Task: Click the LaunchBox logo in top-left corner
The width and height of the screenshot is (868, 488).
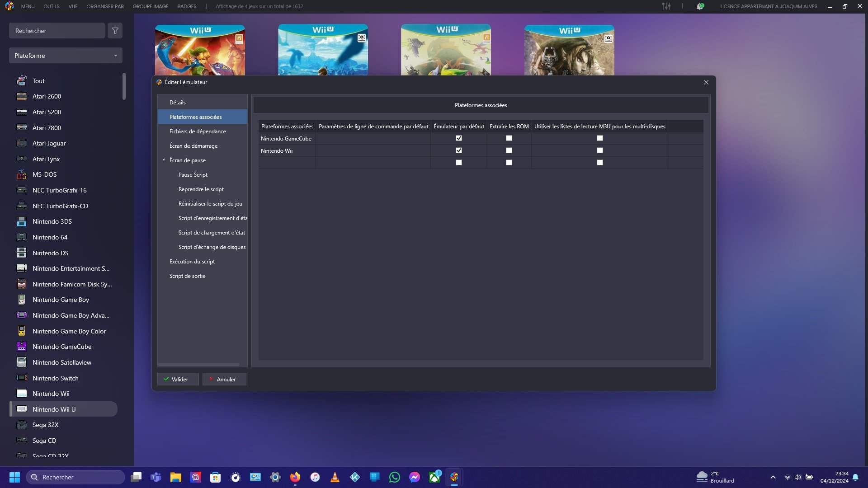Action: click(9, 6)
